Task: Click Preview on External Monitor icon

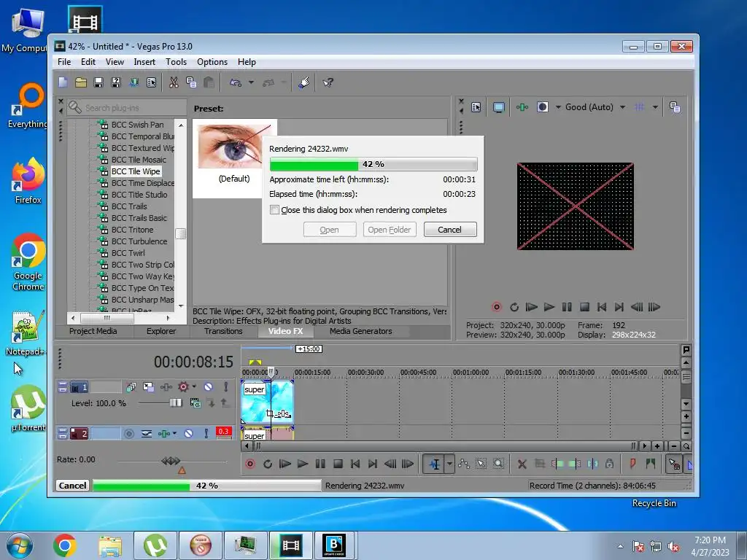Action: coord(499,107)
